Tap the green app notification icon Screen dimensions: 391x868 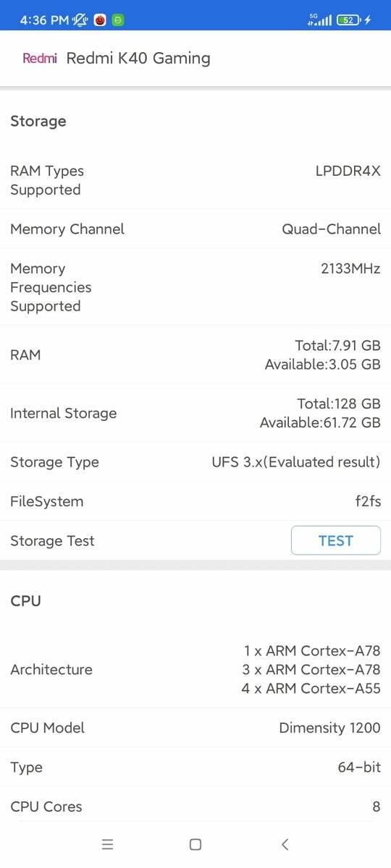pos(118,20)
